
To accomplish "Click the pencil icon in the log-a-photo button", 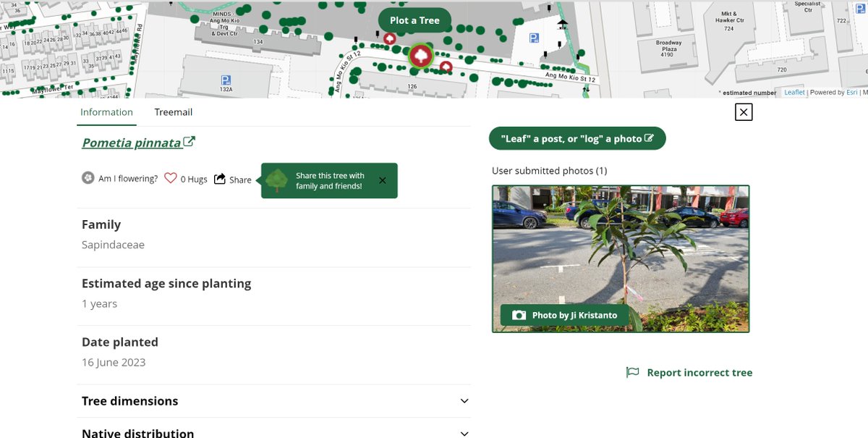I will pyautogui.click(x=650, y=138).
